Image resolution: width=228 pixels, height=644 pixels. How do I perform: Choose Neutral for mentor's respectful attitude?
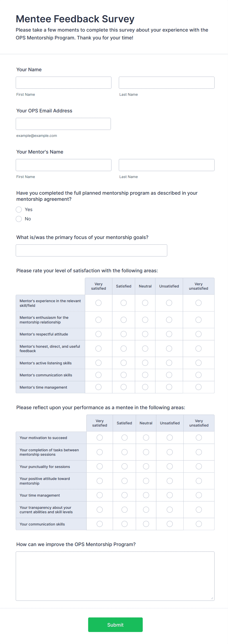[x=145, y=334]
